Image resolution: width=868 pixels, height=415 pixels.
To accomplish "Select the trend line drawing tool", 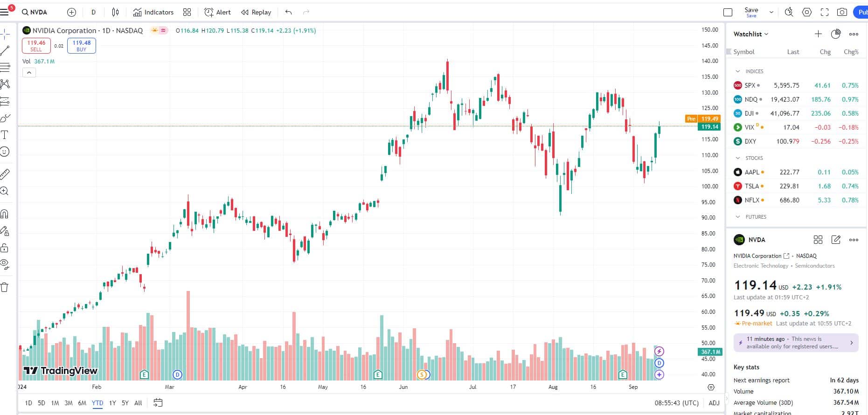I will pyautogui.click(x=5, y=50).
